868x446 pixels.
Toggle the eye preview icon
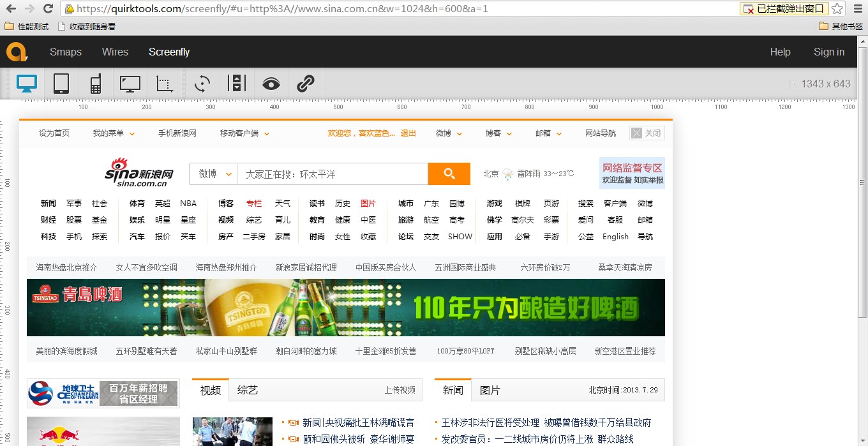click(x=271, y=84)
